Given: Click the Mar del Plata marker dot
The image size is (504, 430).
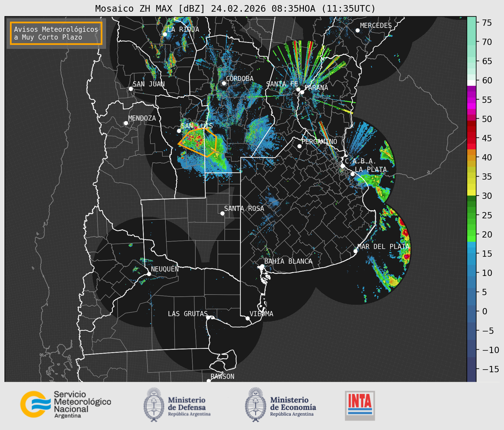Looking at the screenshot, I should point(356,251).
